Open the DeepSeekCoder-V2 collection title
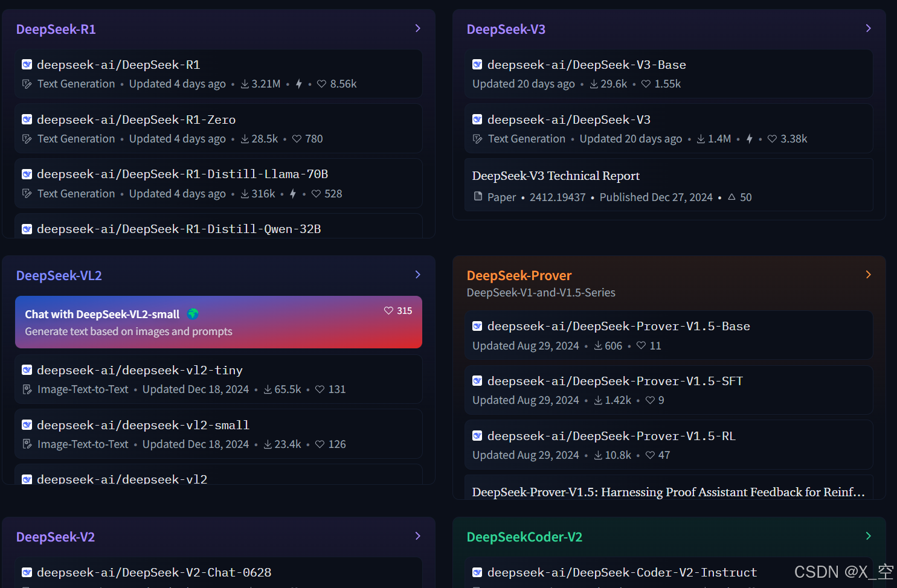897x588 pixels. (524, 537)
